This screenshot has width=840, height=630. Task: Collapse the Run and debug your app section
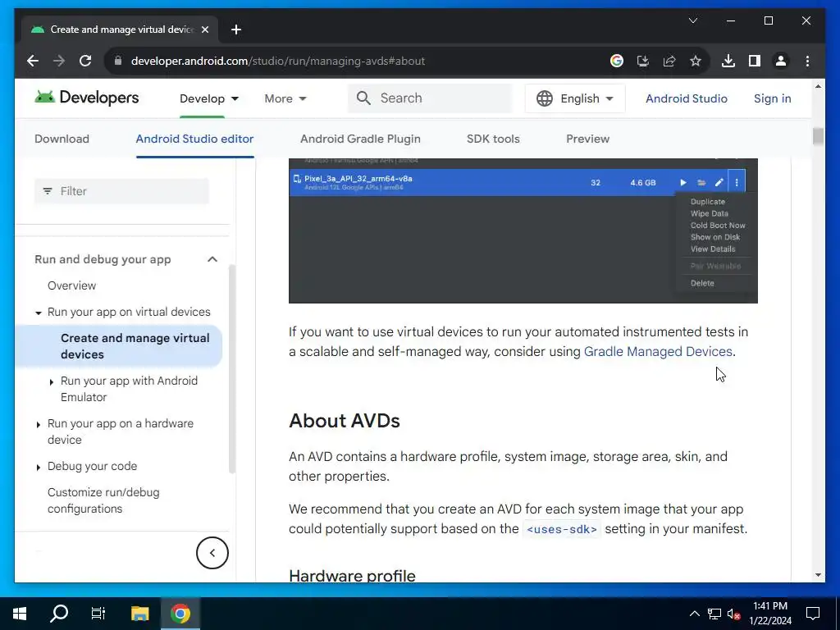tap(212, 259)
